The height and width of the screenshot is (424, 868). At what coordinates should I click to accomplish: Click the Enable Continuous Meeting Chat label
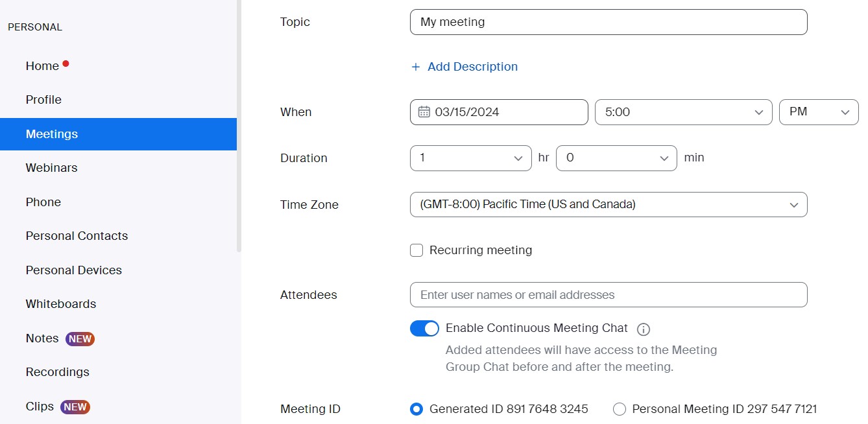click(x=536, y=328)
